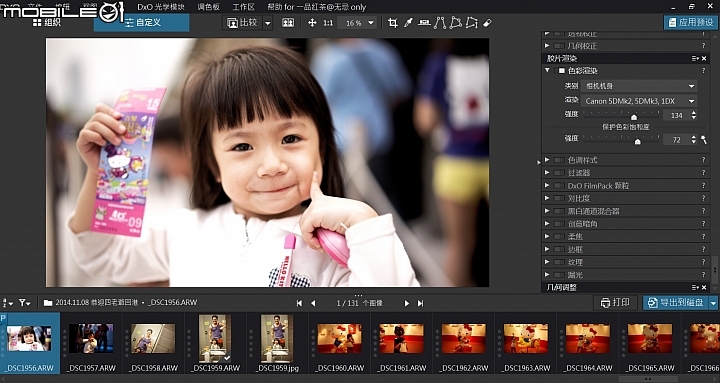Select the 8-point perspective tool
The image size is (720, 383).
pyautogui.click(x=472, y=23)
